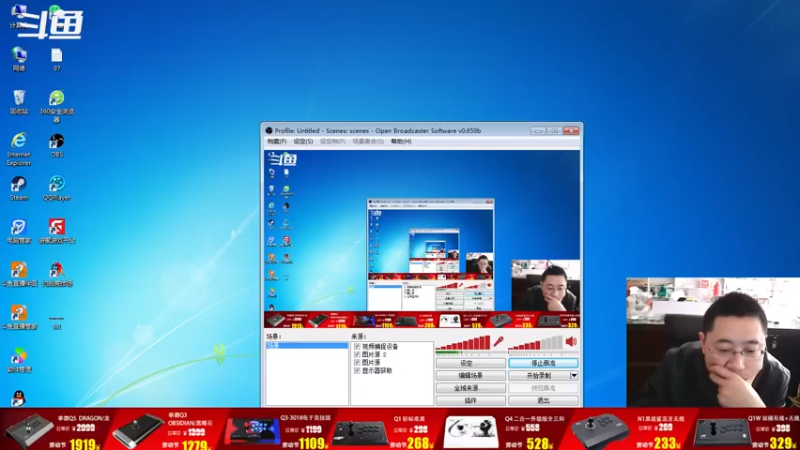Expand the arrow next to 开始录制

point(574,376)
